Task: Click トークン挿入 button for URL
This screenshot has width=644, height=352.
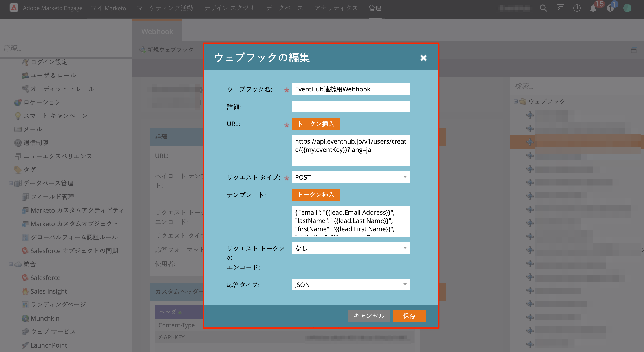Action: click(315, 124)
